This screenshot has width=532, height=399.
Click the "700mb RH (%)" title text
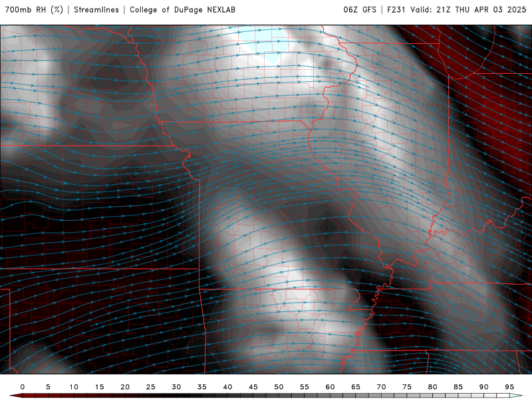(34, 9)
